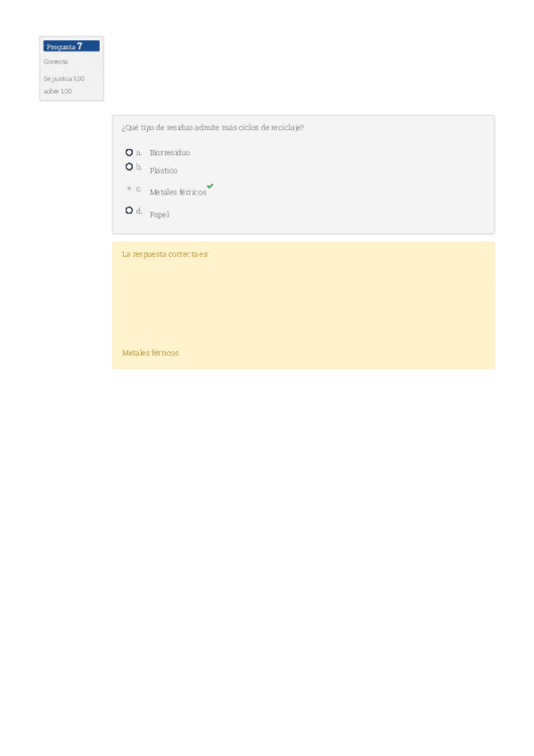This screenshot has width=534, height=756.
Task: Click the Biorresiduo answer label
Action: tap(169, 152)
